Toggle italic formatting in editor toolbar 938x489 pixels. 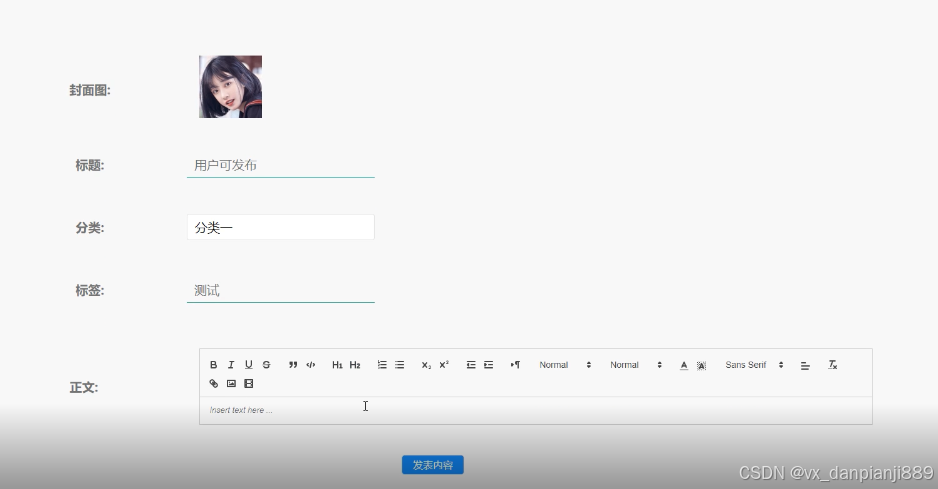point(231,365)
